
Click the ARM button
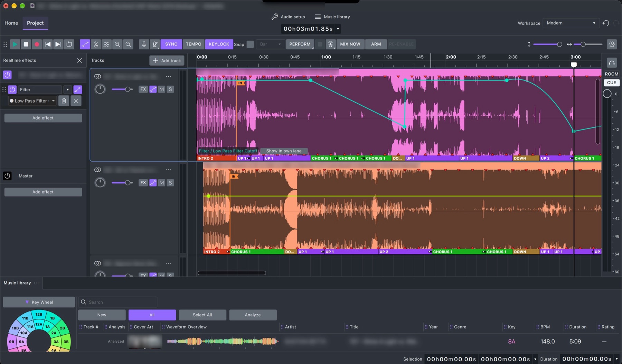coord(376,44)
